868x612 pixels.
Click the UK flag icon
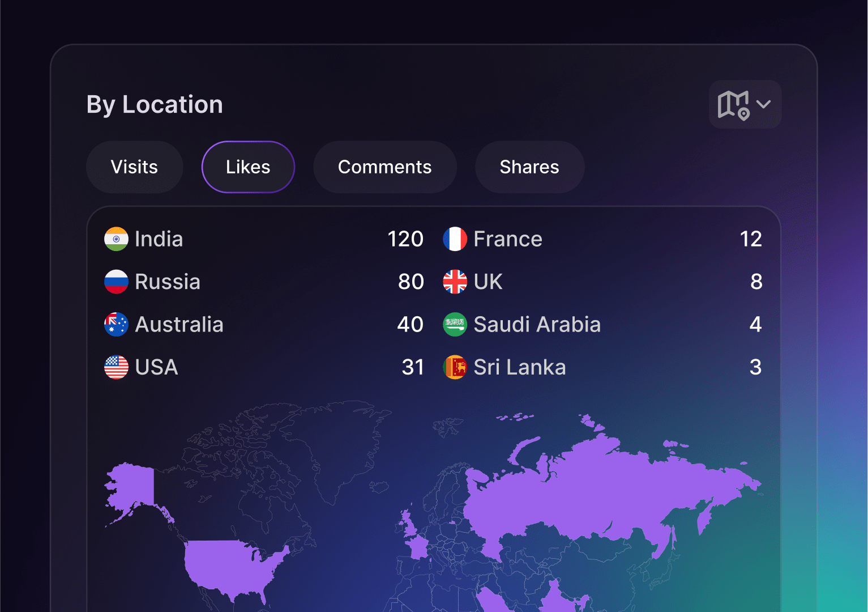tap(455, 282)
